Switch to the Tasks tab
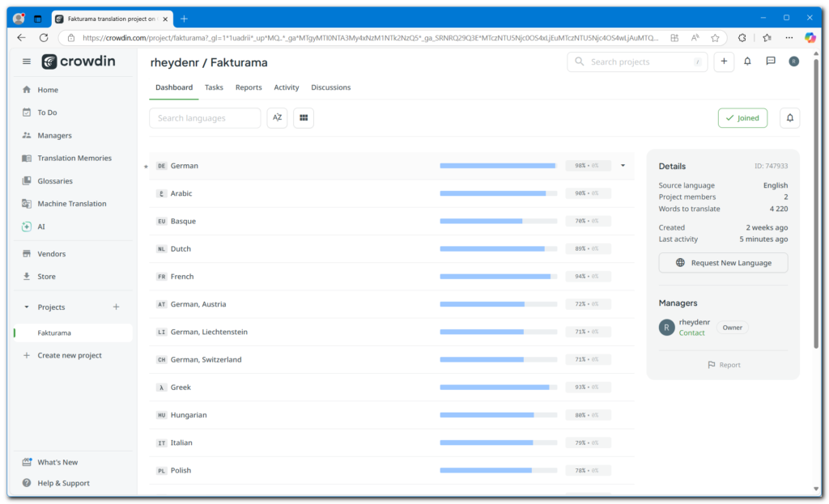Viewport: 829px width, 504px height. [x=214, y=87]
